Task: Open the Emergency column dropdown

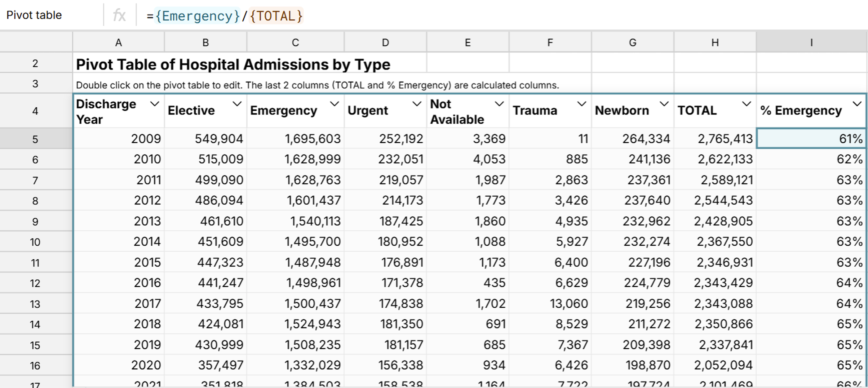Action: (x=334, y=104)
